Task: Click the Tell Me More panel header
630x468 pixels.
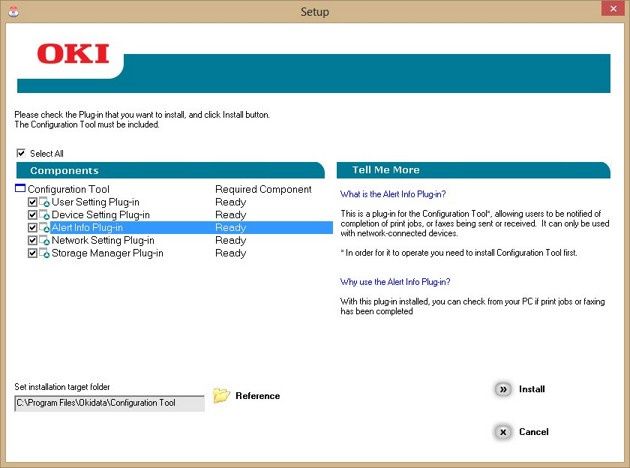Action: coord(473,170)
